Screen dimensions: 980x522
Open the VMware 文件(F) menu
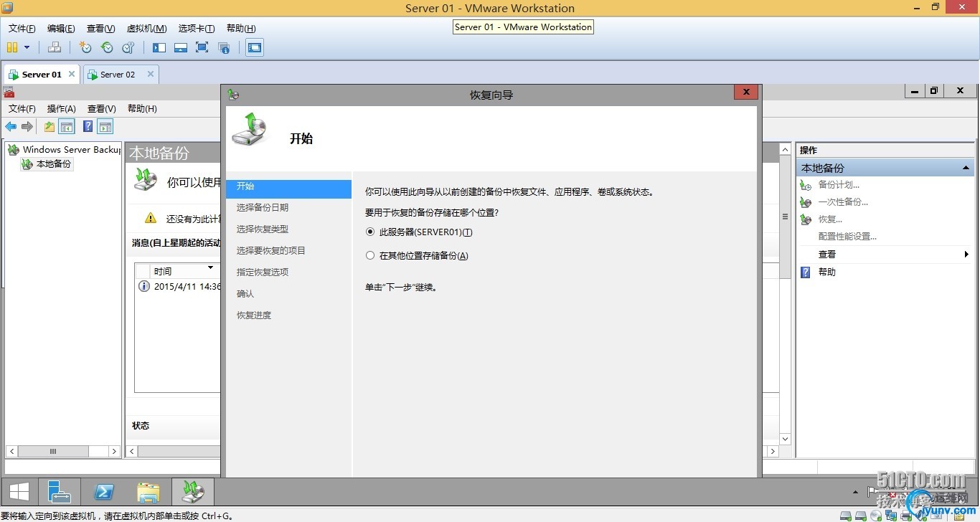[x=22, y=29]
